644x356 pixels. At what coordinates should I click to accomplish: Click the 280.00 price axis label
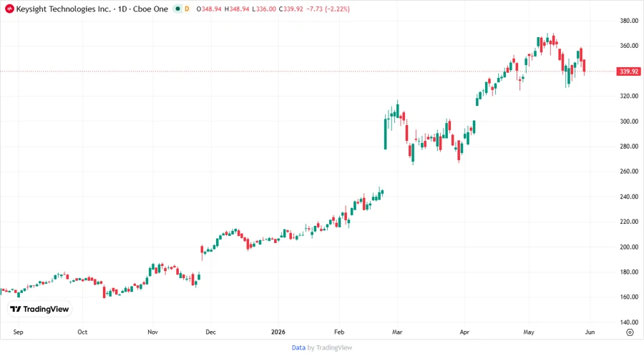629,147
